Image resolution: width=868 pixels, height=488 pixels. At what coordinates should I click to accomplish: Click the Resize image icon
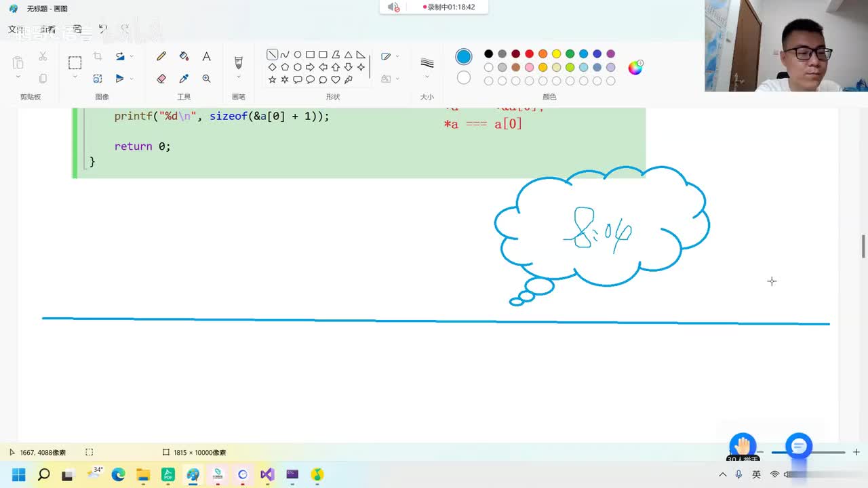(98, 79)
